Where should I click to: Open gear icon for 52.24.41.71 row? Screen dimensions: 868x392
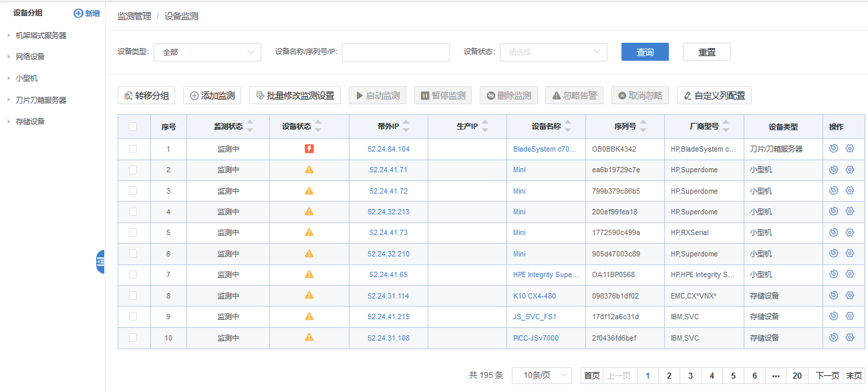[850, 170]
